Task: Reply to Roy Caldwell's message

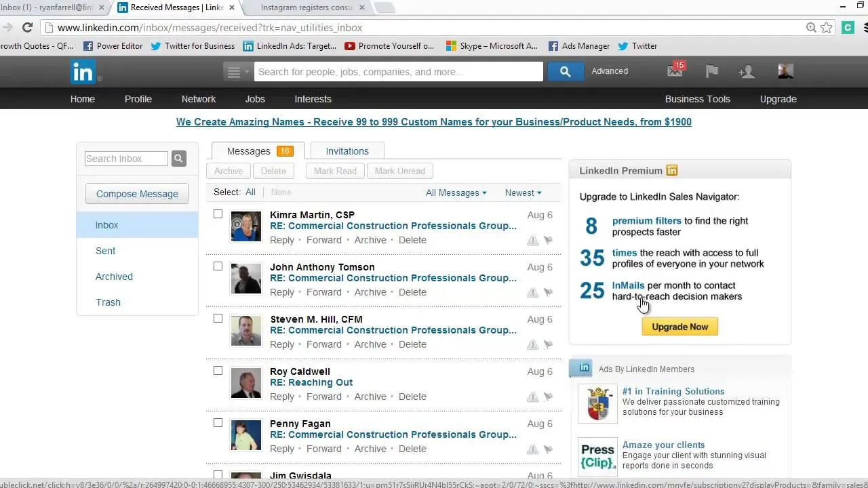Action: coord(282,396)
